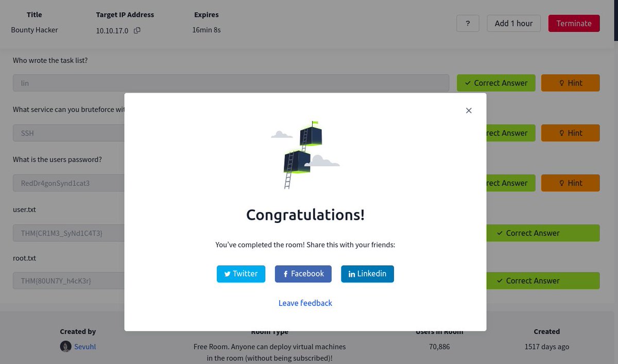Share completion on Facebook

pos(303,274)
